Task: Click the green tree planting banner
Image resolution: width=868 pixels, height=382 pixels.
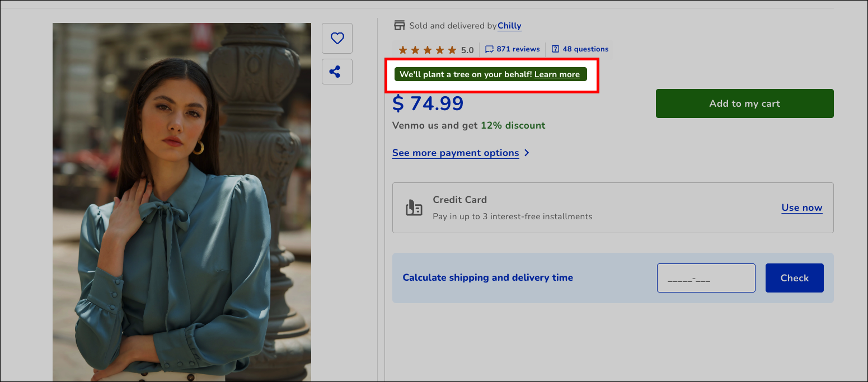Action: (465, 74)
